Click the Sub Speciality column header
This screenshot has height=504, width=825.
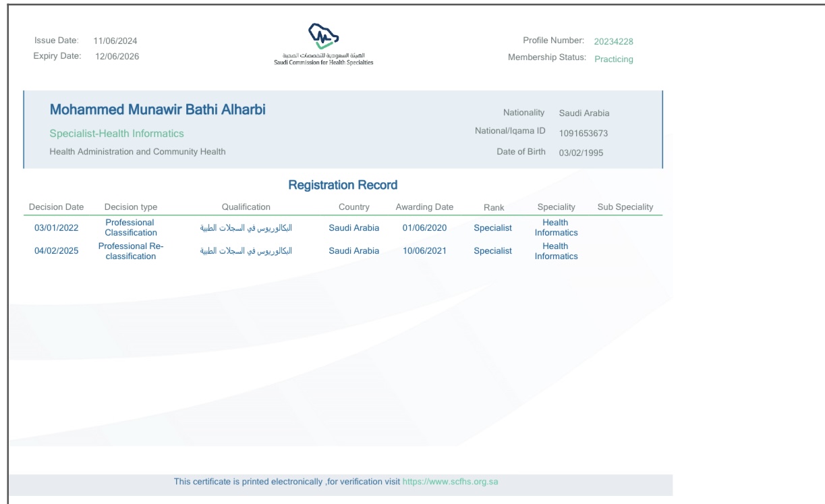pos(625,207)
